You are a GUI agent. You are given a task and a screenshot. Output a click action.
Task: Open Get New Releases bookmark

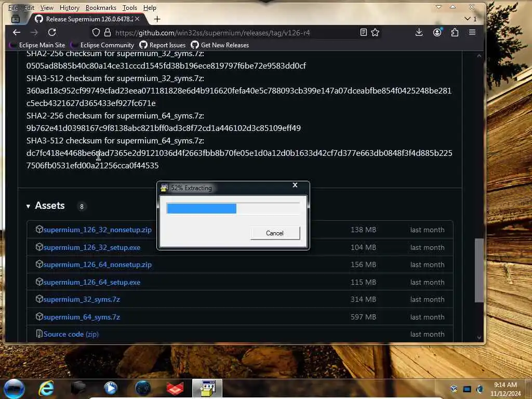220,45
